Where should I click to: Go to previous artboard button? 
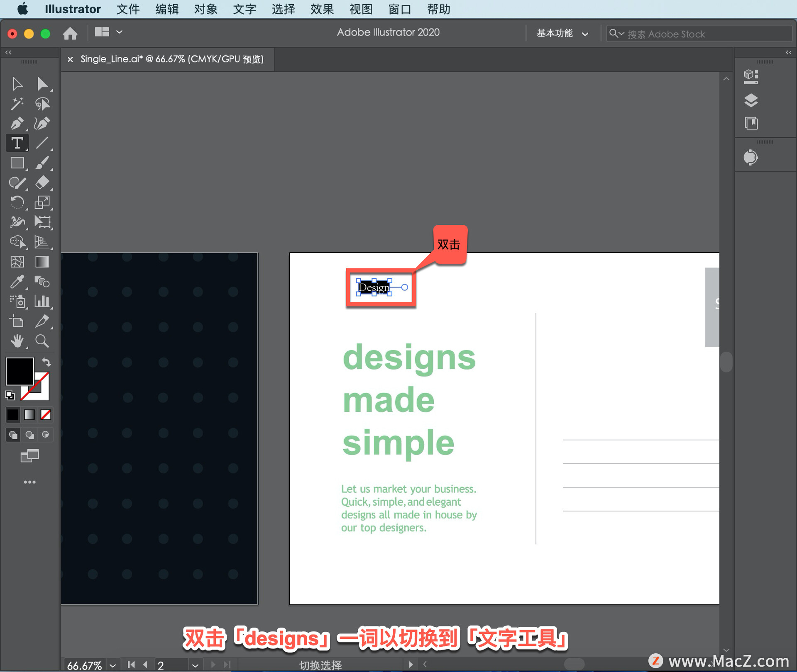[x=145, y=665]
